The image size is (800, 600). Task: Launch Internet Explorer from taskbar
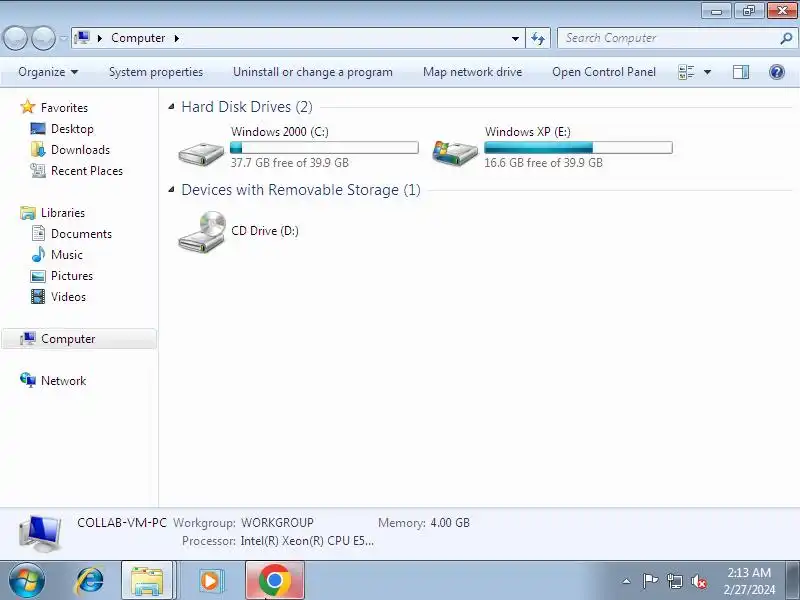click(90, 581)
